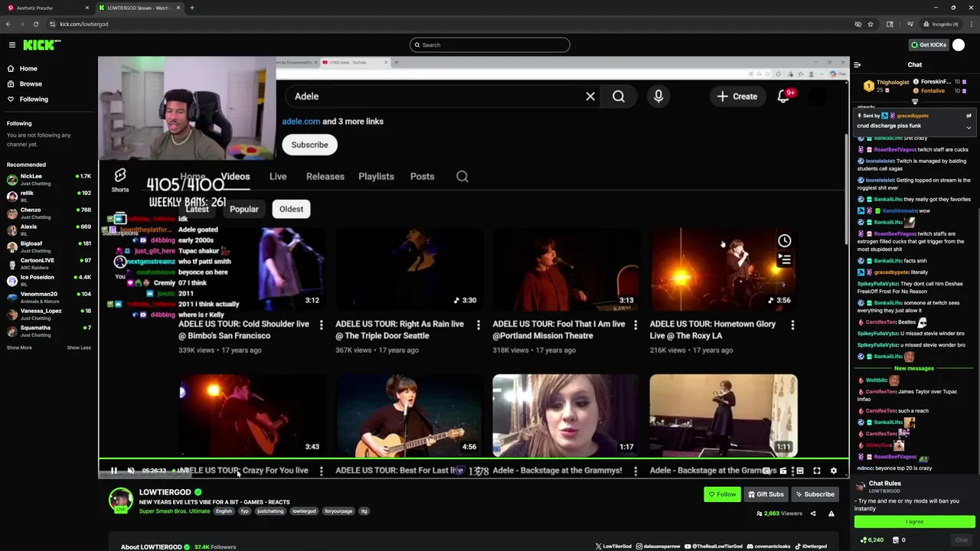Screen dimensions: 980x551
Task: Select the justchatting tag
Action: pyautogui.click(x=270, y=511)
